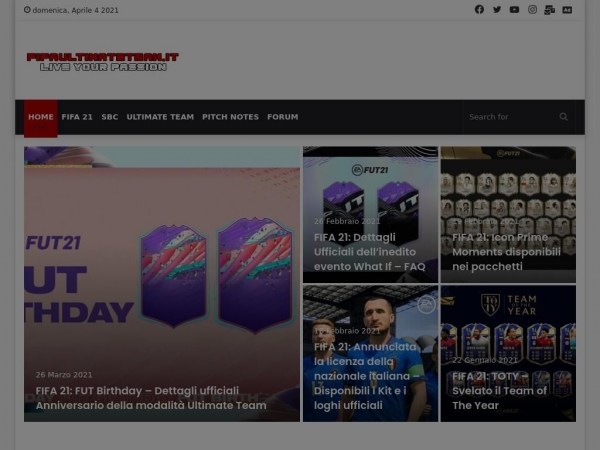The height and width of the screenshot is (450, 600).
Task: Click the search magnifier icon
Action: pos(563,117)
